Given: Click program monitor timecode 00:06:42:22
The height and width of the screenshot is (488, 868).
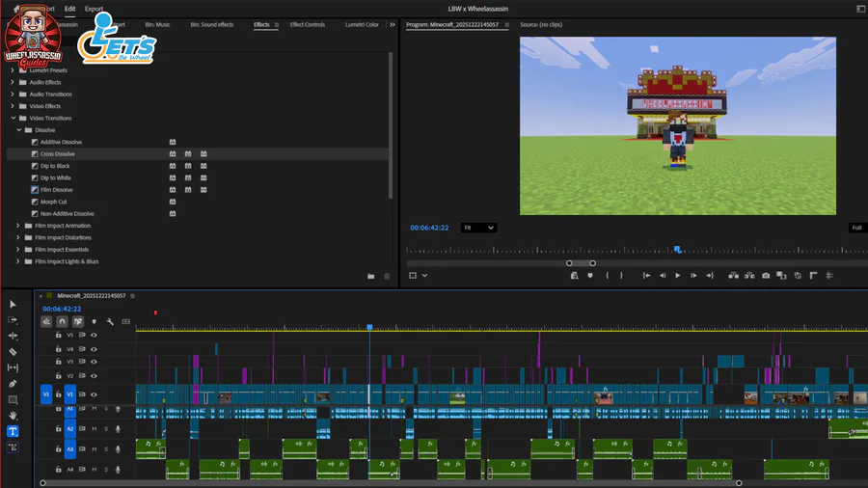Looking at the screenshot, I should point(429,228).
